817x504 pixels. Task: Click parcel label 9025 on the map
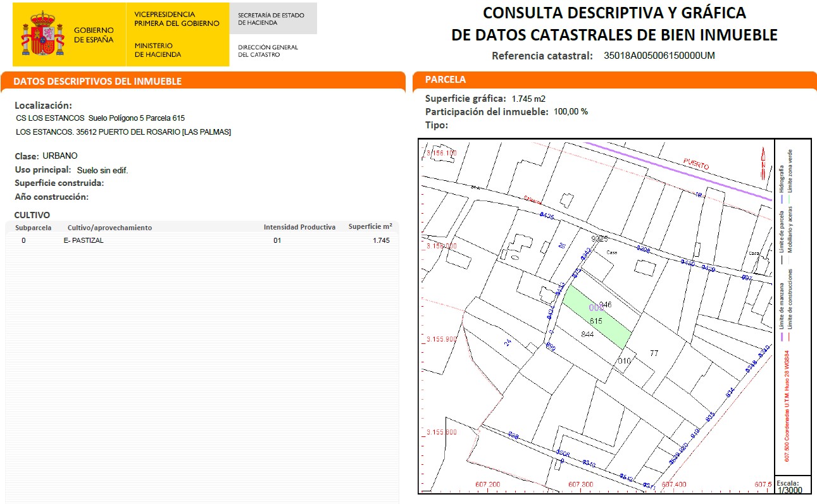click(599, 239)
